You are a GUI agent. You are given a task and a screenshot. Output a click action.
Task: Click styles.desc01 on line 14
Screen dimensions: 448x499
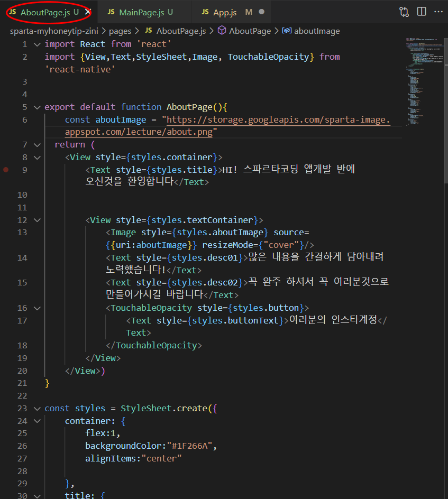click(205, 257)
